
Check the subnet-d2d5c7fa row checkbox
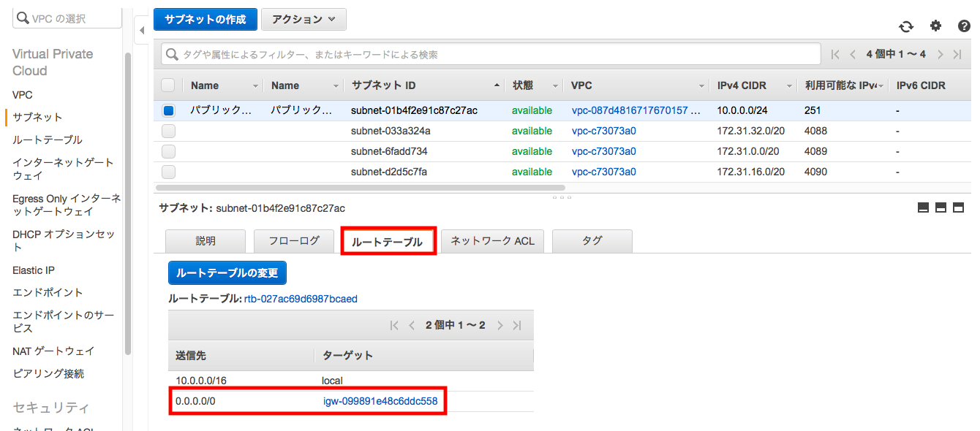(168, 172)
